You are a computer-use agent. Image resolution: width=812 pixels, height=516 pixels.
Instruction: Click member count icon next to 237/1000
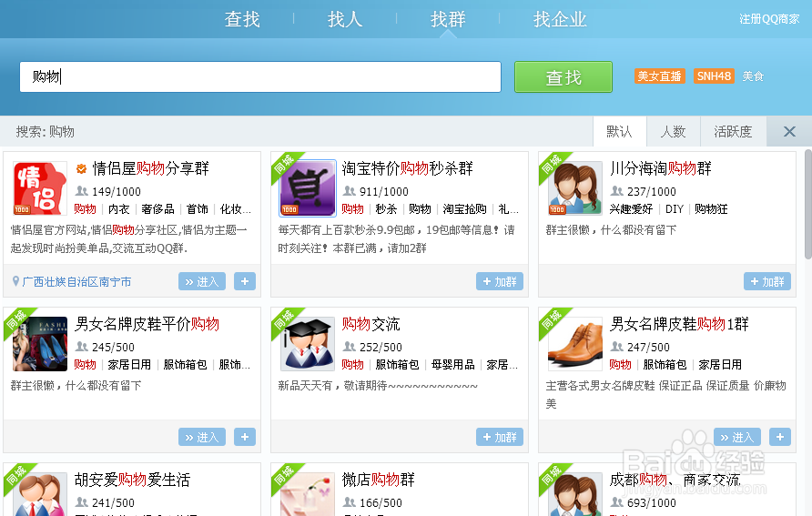pos(617,191)
